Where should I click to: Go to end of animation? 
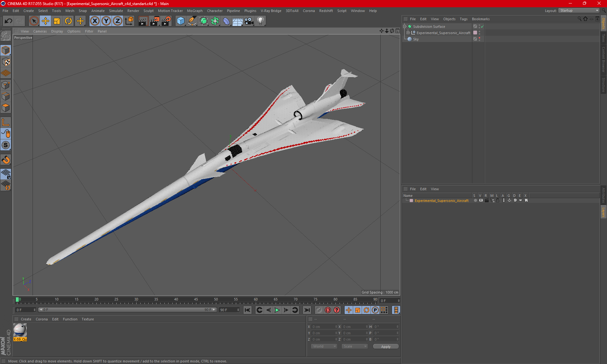[307, 310]
